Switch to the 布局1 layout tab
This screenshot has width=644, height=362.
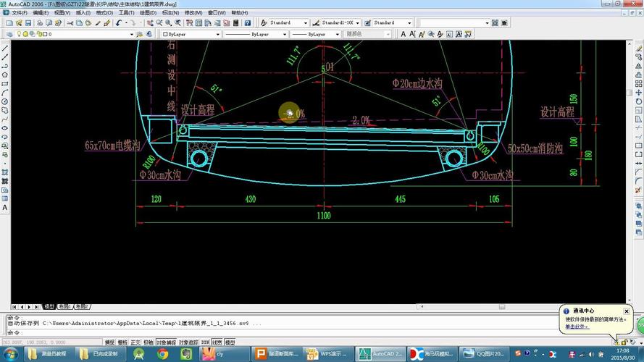(64, 307)
